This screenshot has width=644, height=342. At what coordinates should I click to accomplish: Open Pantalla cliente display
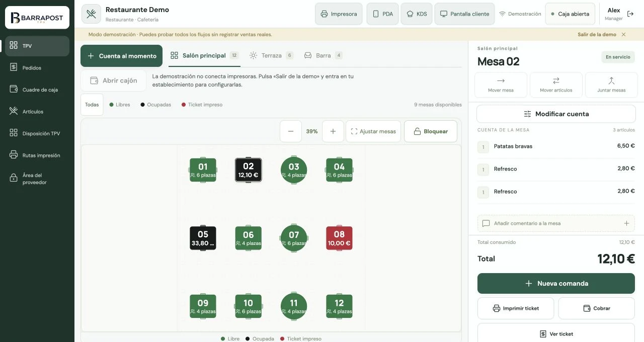pyautogui.click(x=464, y=14)
